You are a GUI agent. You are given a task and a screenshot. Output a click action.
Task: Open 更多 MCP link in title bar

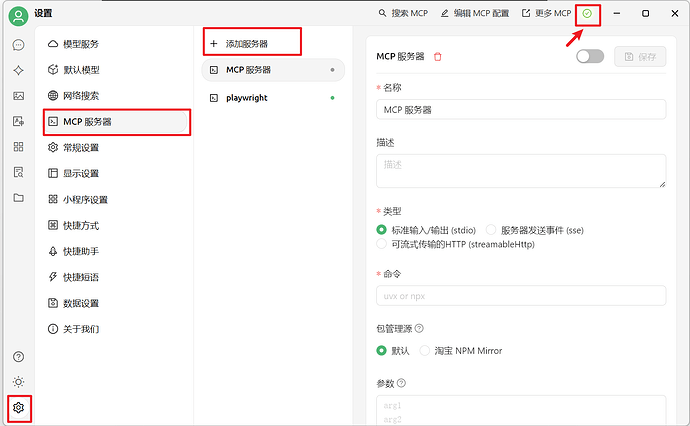click(547, 13)
